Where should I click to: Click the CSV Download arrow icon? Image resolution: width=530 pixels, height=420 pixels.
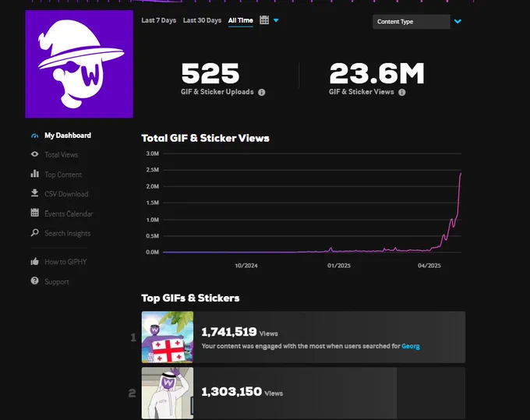[34, 193]
